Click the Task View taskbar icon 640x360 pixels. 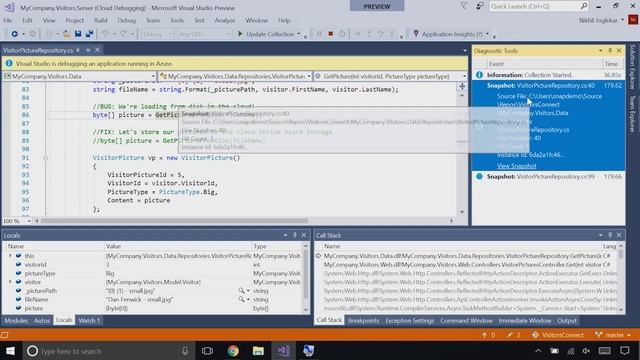(207, 351)
